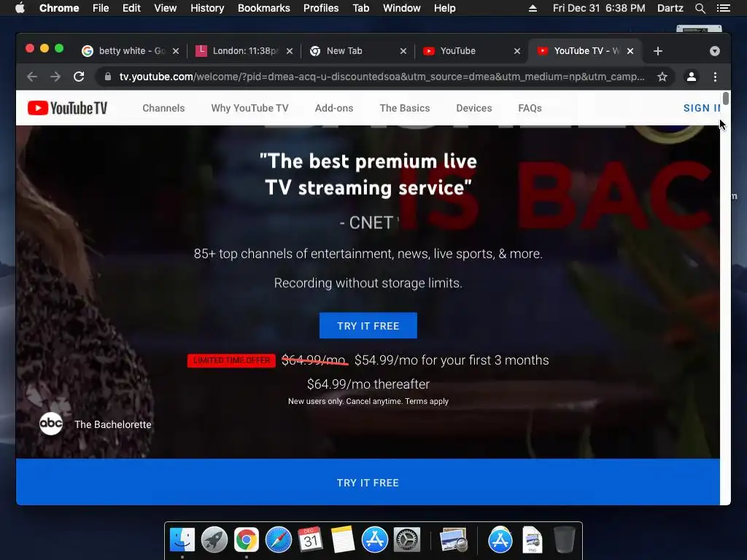Close the New Tab tab

(403, 51)
